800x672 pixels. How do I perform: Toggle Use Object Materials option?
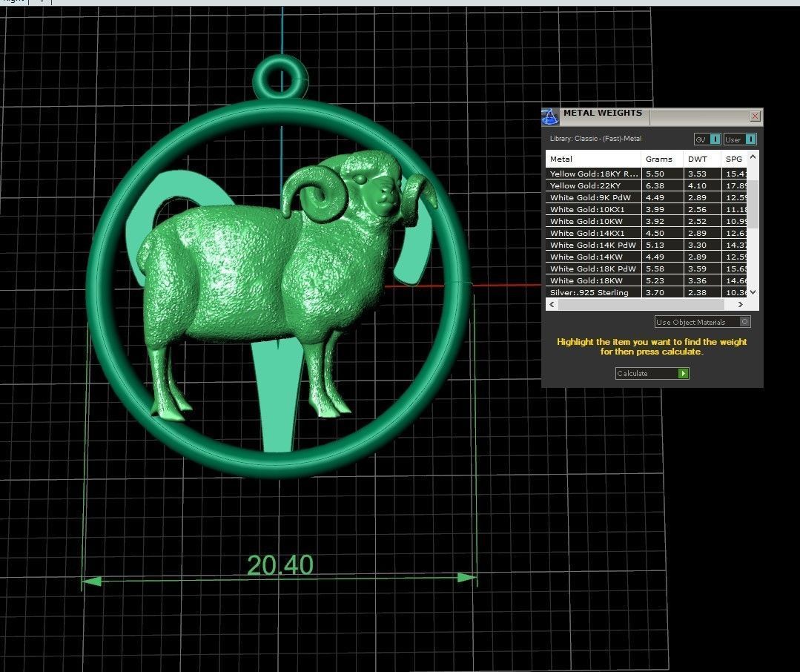pyautogui.click(x=703, y=321)
